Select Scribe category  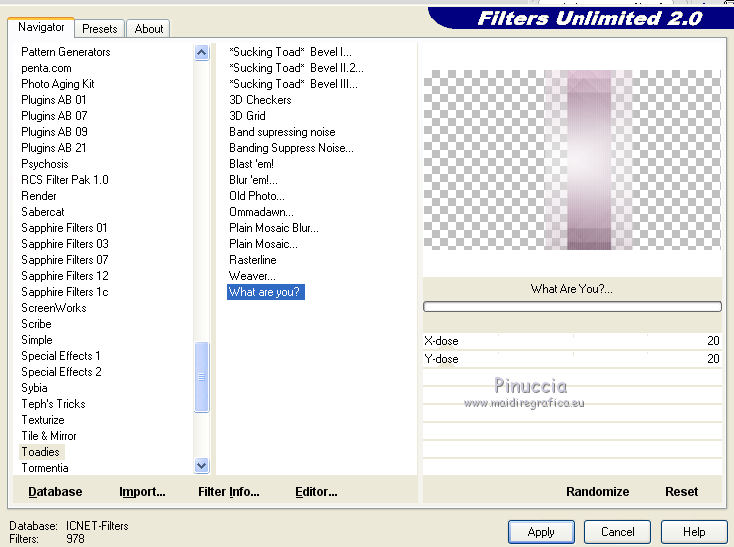(x=36, y=324)
